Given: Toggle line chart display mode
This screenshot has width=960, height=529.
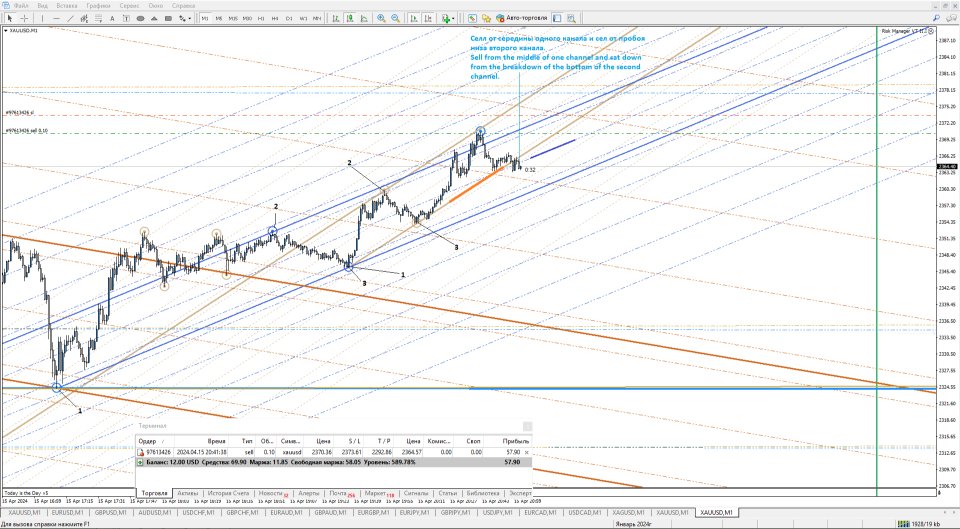Looking at the screenshot, I should (x=364, y=18).
